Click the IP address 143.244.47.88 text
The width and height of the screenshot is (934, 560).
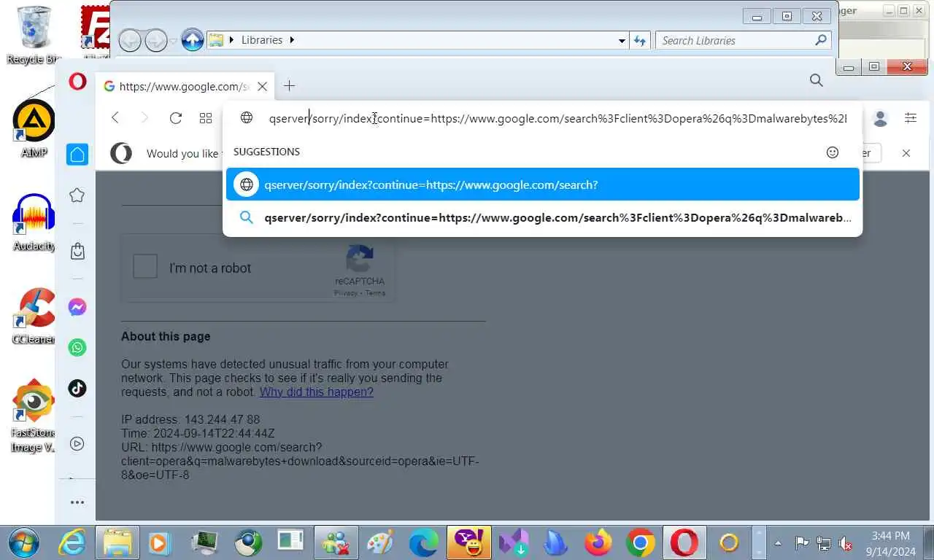[x=190, y=419]
